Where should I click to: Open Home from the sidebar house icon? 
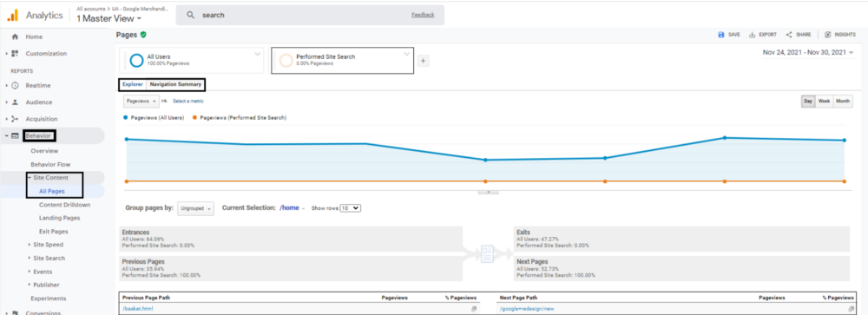(15, 36)
